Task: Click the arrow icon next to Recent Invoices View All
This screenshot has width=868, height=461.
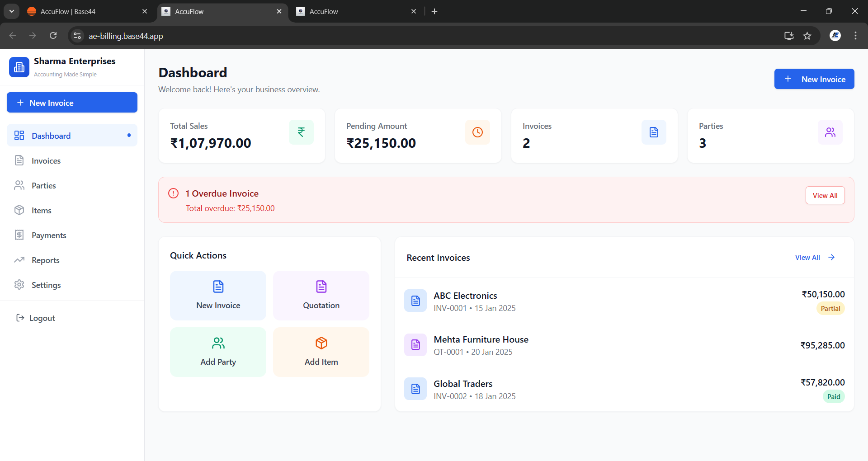Action: point(831,257)
